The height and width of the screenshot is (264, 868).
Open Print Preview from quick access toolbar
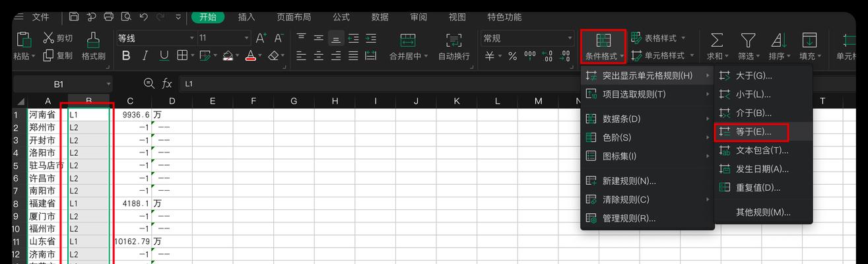(x=126, y=16)
